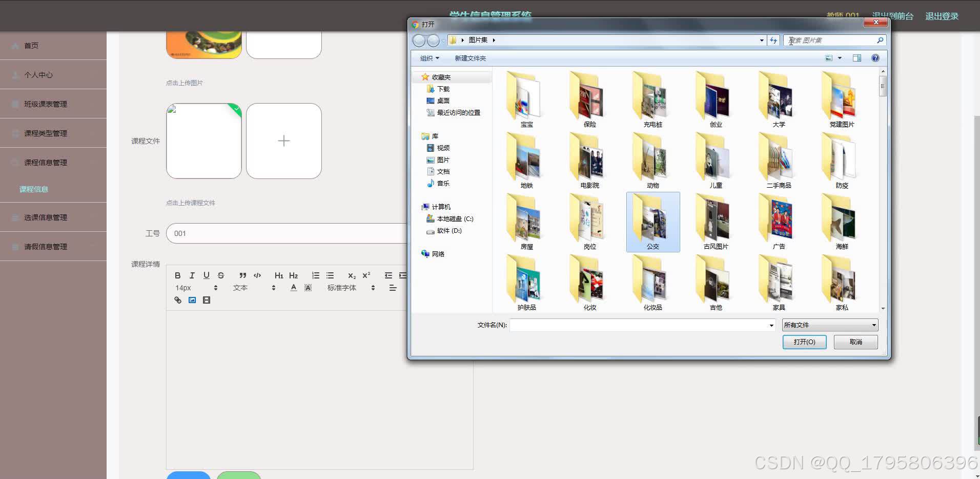980x479 pixels.
Task: Show the preview pane in the file dialog
Action: [x=857, y=58]
